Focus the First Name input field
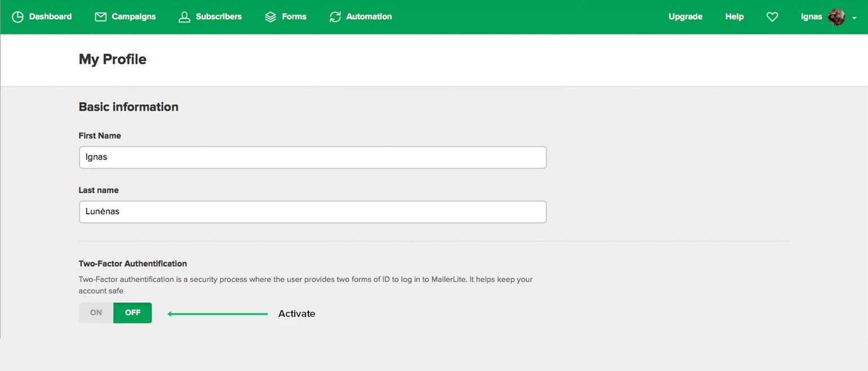 313,157
